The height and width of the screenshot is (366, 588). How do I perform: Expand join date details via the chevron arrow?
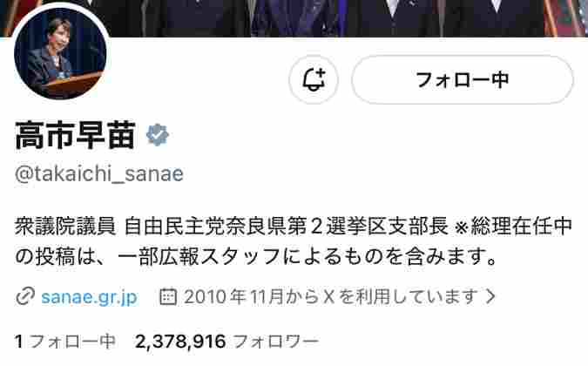pyautogui.click(x=490, y=296)
